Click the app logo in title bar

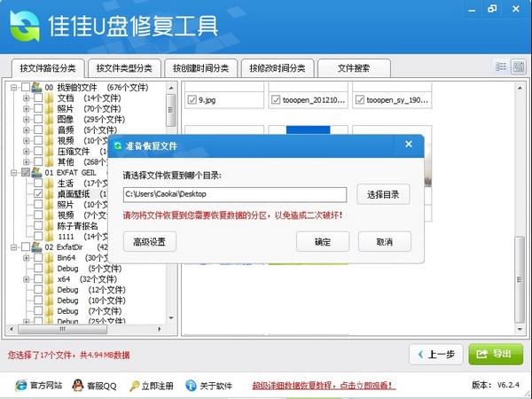25,26
